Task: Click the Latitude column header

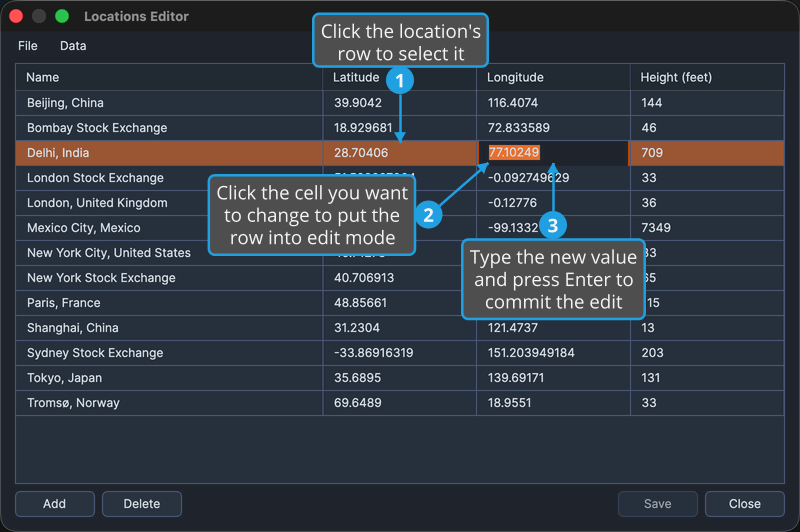Action: tap(399, 78)
